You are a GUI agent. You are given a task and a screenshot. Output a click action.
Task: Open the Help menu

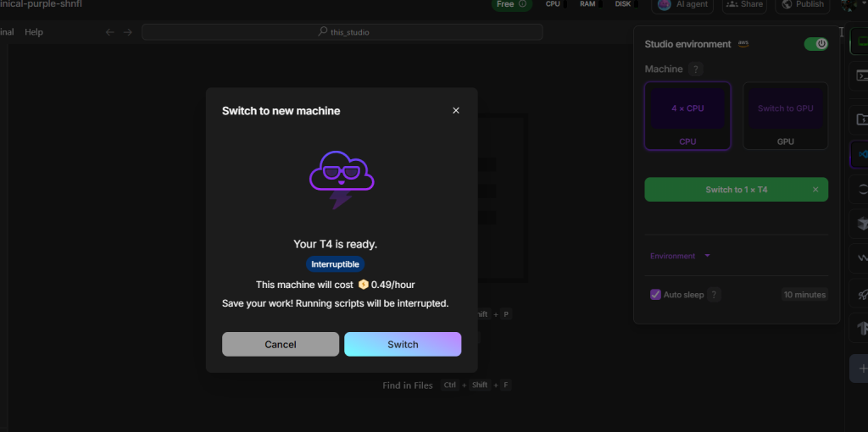(34, 32)
